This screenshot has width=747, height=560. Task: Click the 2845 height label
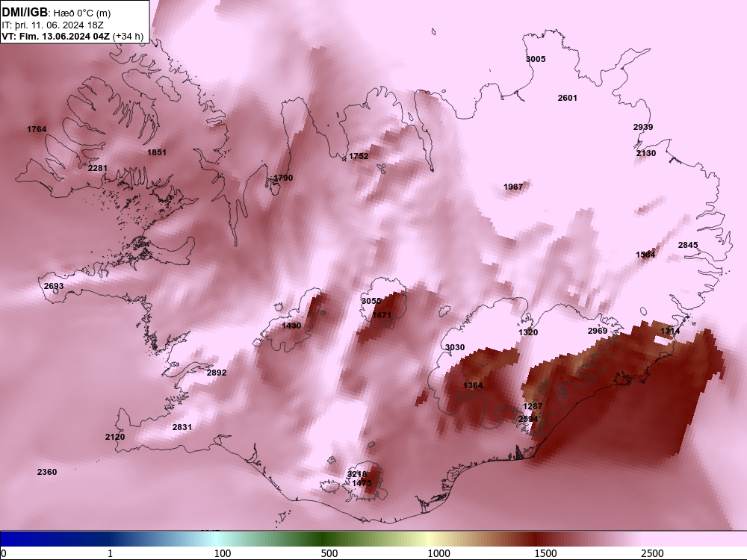point(688,245)
